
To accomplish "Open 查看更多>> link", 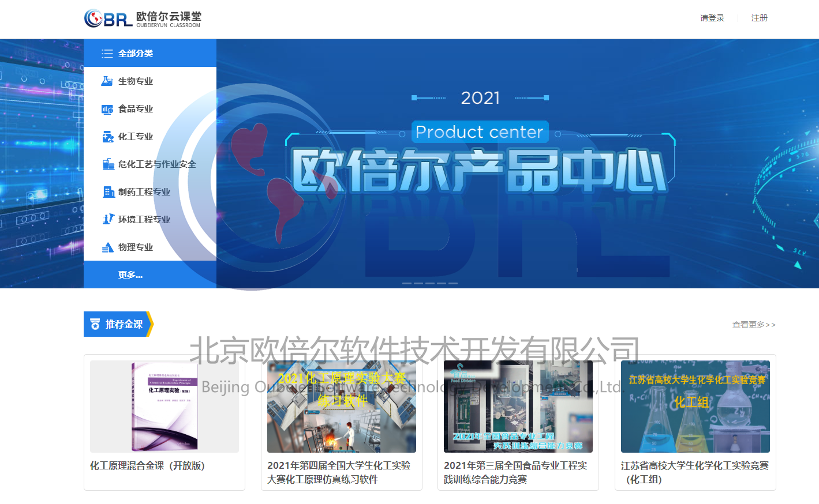I will [754, 325].
